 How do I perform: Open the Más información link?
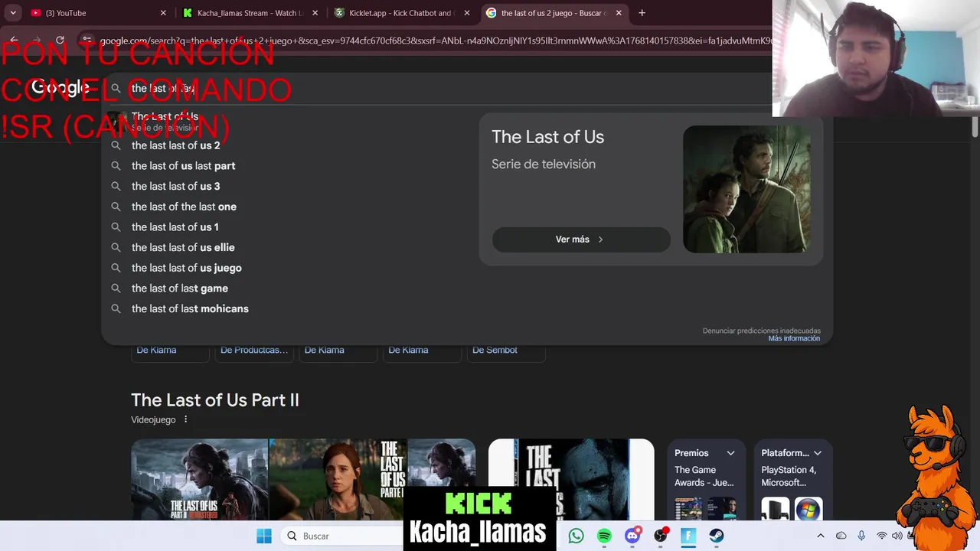794,338
